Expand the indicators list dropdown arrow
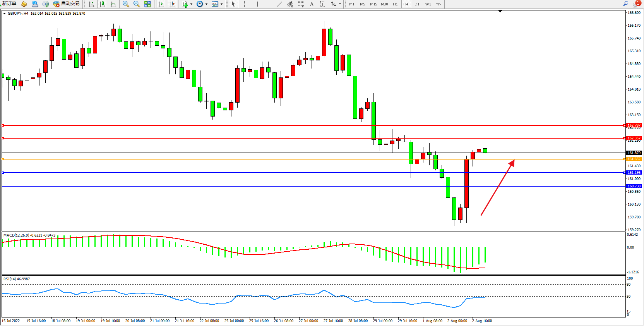This screenshot has height=326, width=644. pyautogui.click(x=191, y=4)
